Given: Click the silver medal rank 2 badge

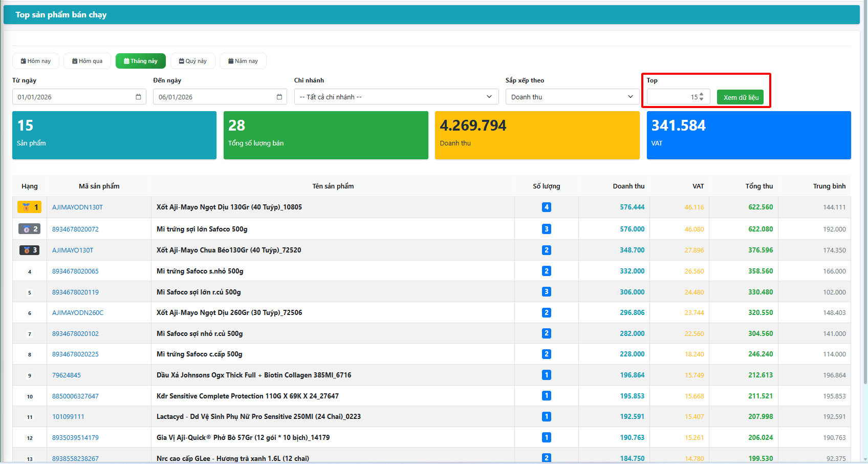Looking at the screenshot, I should point(30,229).
